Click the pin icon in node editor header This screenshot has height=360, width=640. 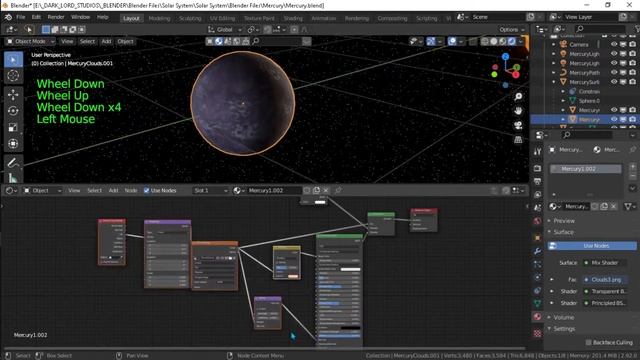tap(338, 190)
